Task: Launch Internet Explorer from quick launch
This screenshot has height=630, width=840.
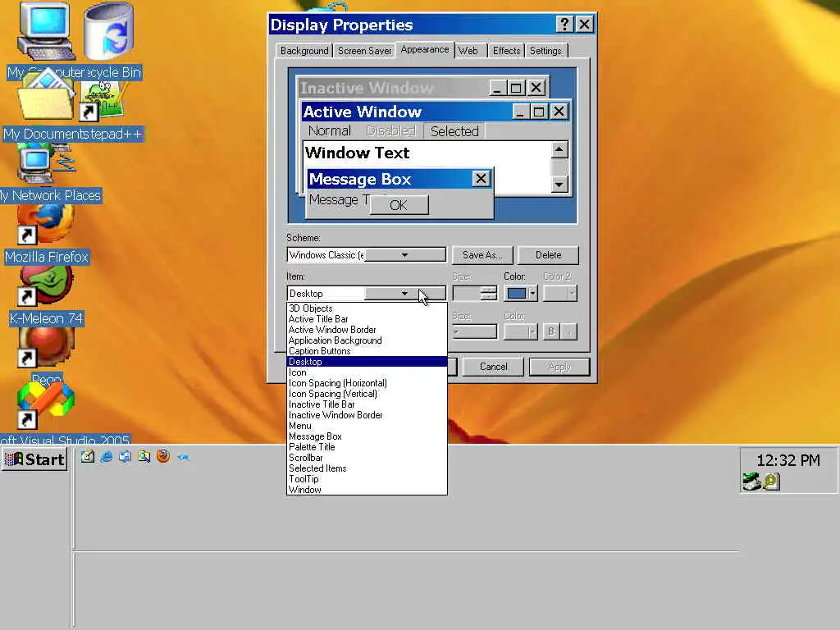Action: 107,456
